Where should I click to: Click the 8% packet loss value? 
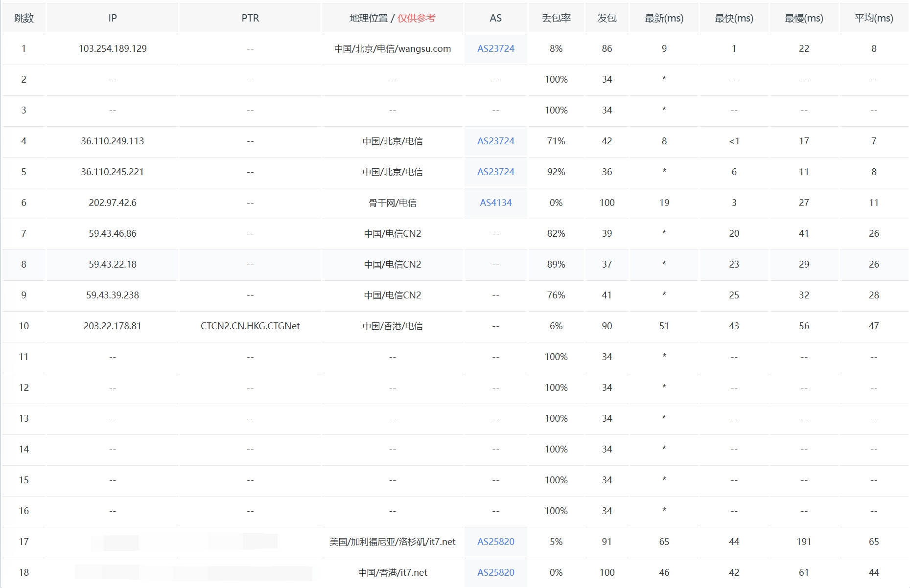pyautogui.click(x=556, y=48)
